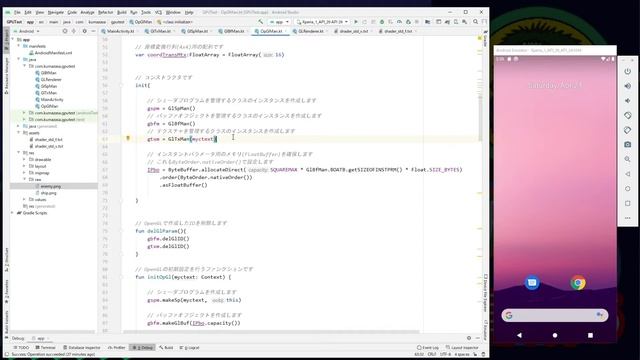Open shader_std_v.txt editor tab
The height and width of the screenshot is (360, 640).
tap(353, 31)
